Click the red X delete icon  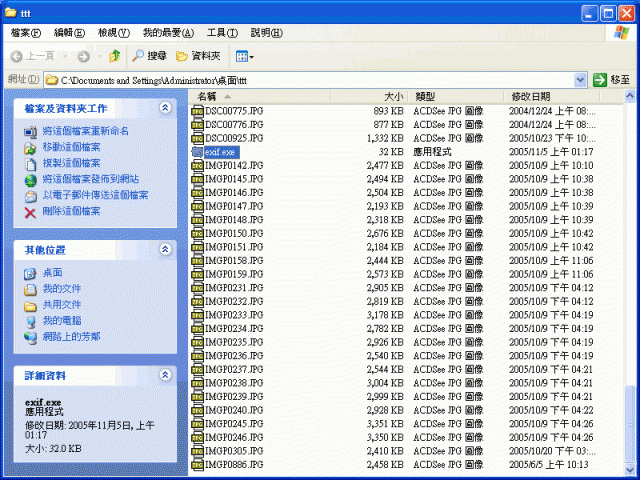tap(30, 212)
